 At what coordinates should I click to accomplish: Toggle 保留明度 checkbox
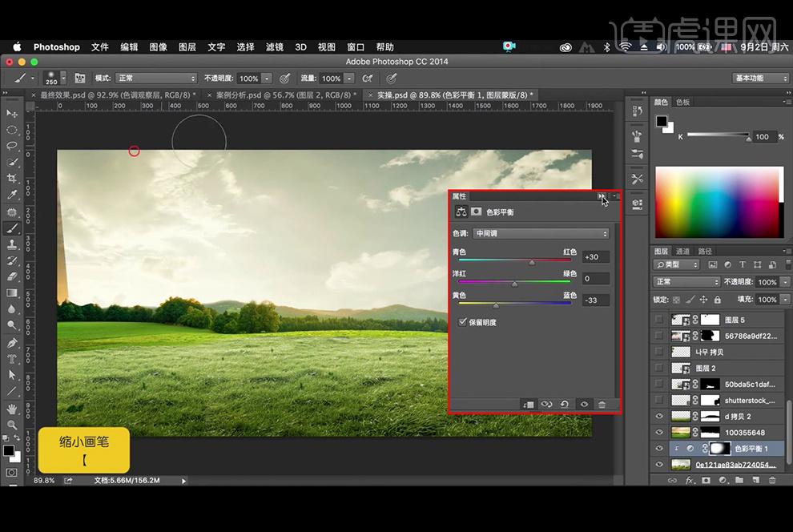pyautogui.click(x=462, y=321)
